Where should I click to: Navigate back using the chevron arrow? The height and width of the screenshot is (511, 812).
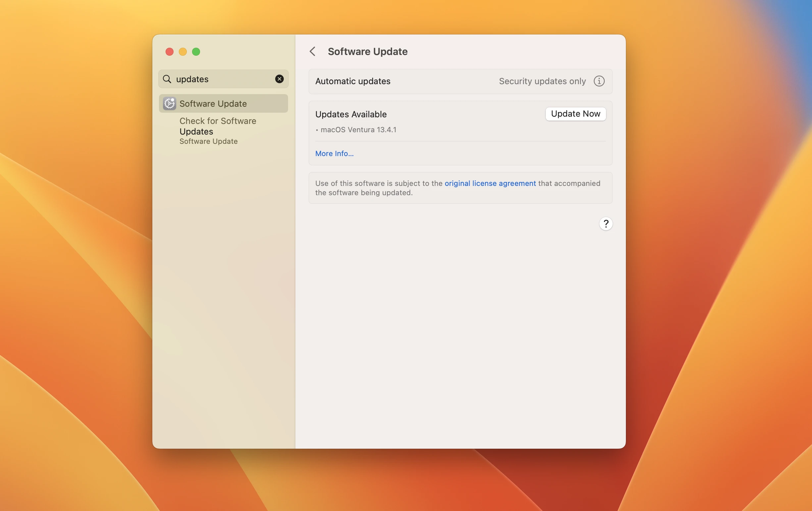312,51
